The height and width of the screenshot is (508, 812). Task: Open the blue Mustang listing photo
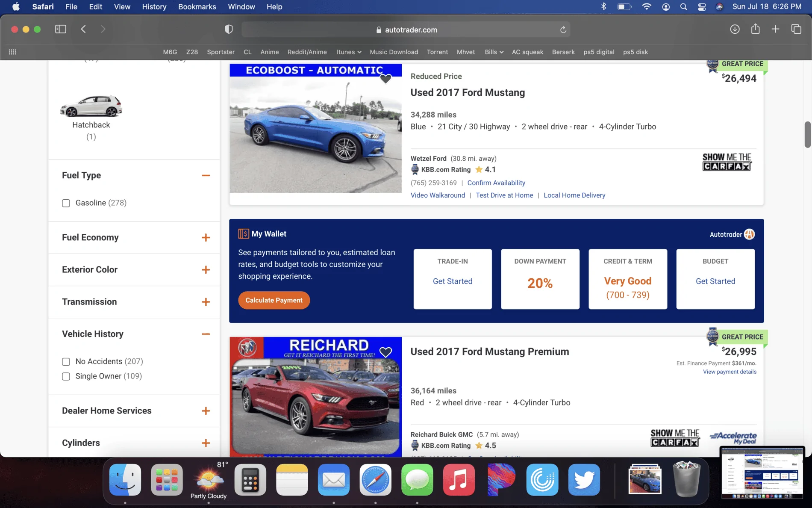coord(315,128)
